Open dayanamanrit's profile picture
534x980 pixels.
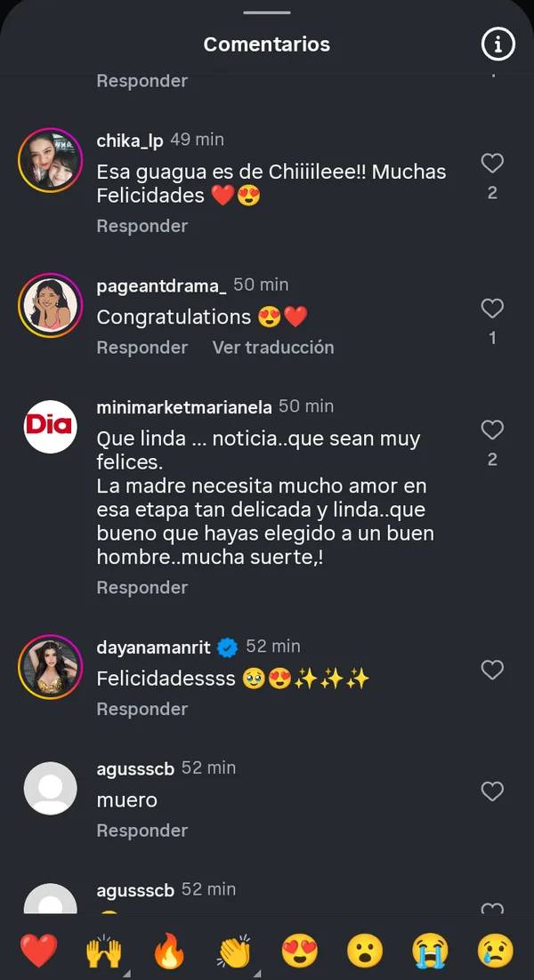50,667
